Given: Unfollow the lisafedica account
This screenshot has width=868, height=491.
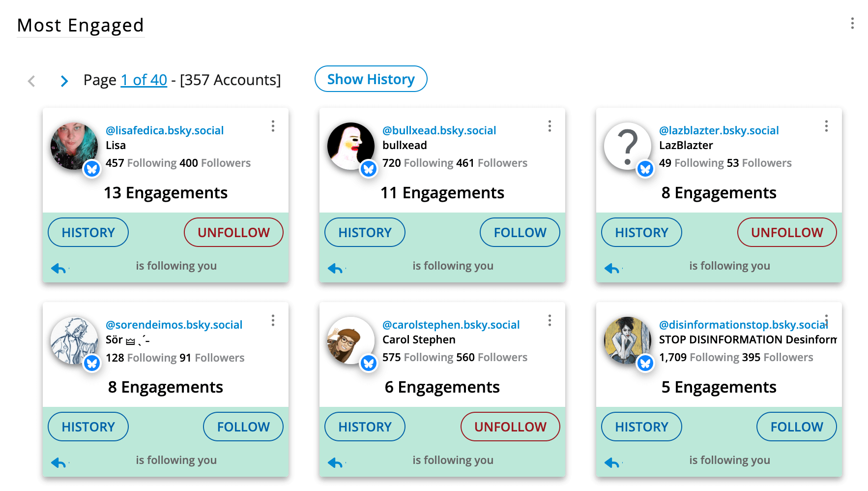Looking at the screenshot, I should pos(233,232).
